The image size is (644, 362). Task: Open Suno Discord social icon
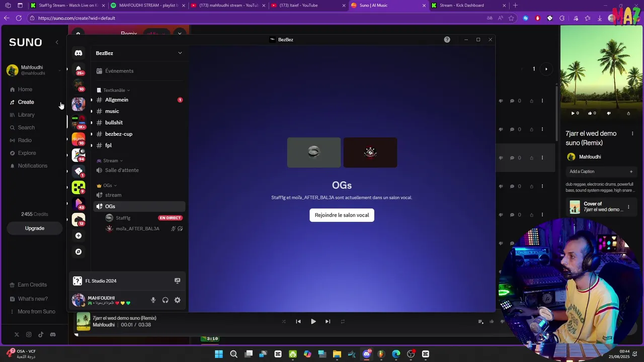pyautogui.click(x=53, y=334)
